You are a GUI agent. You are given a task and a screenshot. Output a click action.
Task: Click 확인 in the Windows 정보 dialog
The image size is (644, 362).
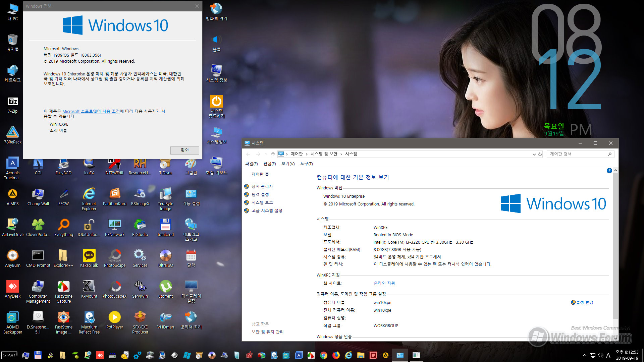pyautogui.click(x=184, y=150)
